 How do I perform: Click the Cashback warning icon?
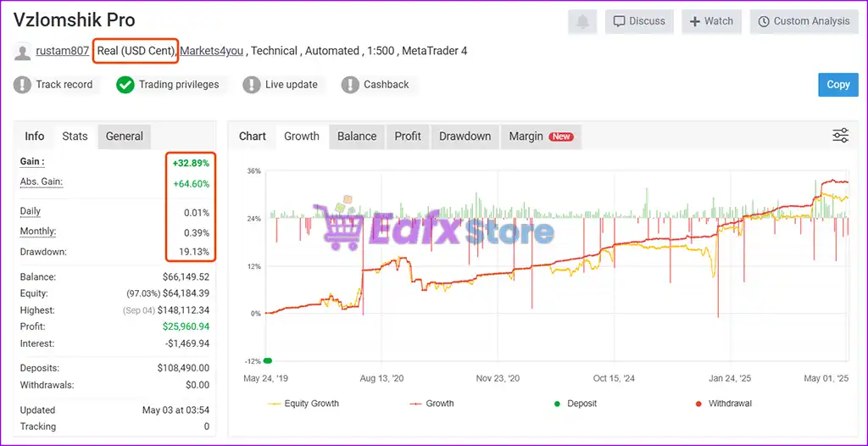pyautogui.click(x=350, y=85)
